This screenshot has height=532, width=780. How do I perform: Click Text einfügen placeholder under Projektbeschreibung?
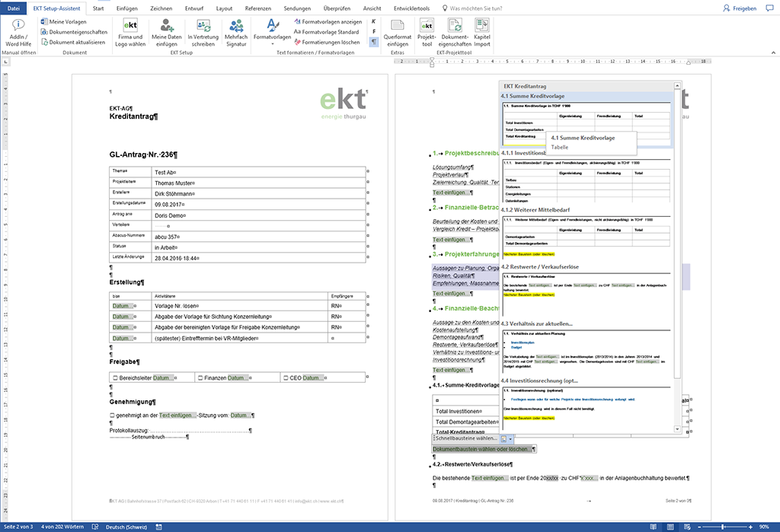449,193
